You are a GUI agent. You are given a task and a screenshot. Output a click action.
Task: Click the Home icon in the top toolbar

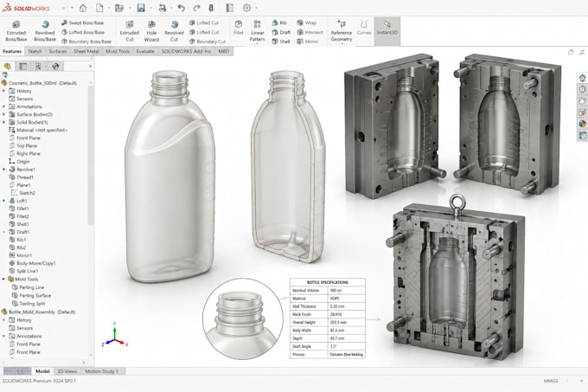(x=83, y=8)
